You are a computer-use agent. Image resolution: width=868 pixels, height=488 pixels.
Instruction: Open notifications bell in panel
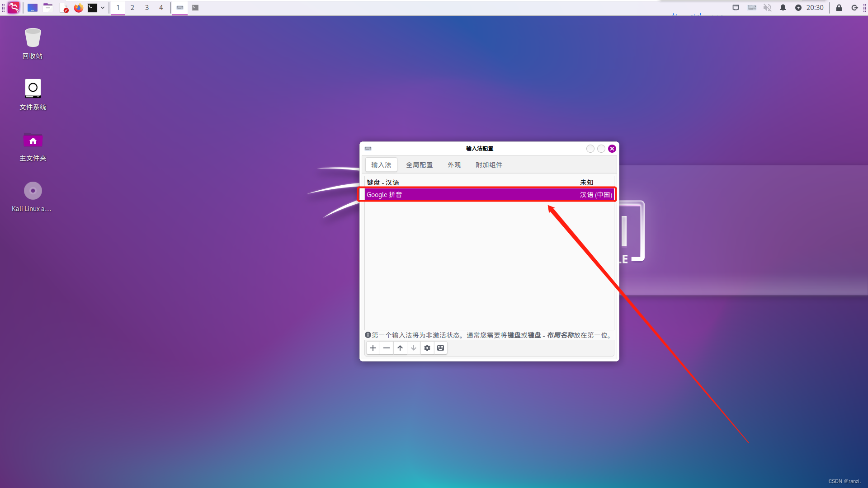(783, 8)
